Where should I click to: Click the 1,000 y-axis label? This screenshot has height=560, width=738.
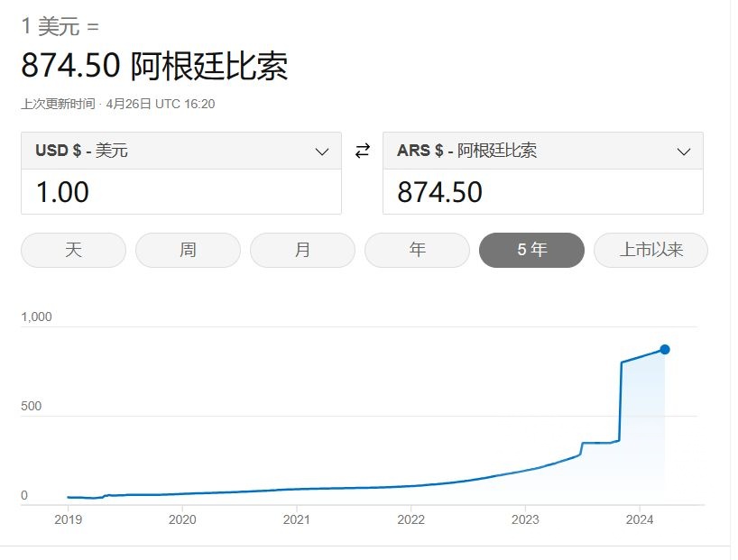point(36,317)
